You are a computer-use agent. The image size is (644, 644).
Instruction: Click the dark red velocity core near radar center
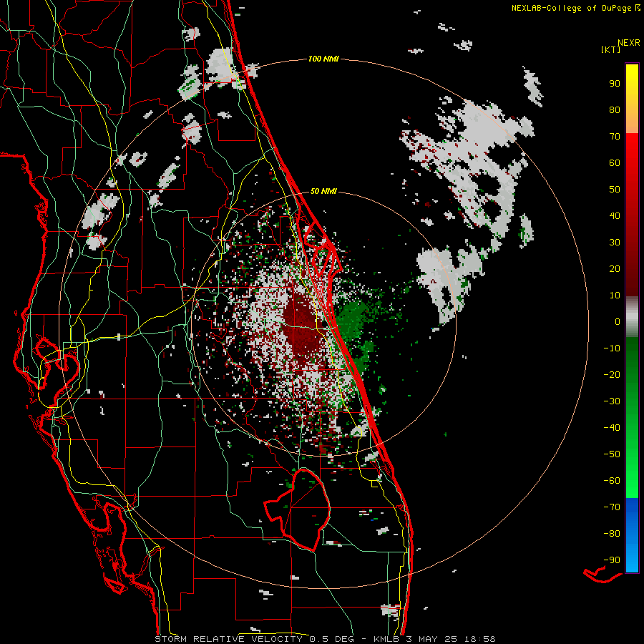tap(302, 328)
